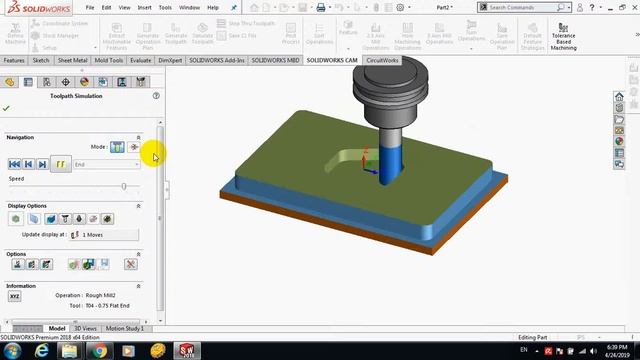
Task: Collapse the Display Options section
Action: [x=138, y=206]
